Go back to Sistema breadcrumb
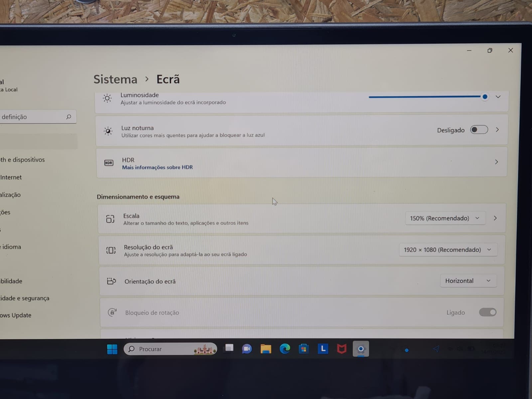 [x=115, y=79]
